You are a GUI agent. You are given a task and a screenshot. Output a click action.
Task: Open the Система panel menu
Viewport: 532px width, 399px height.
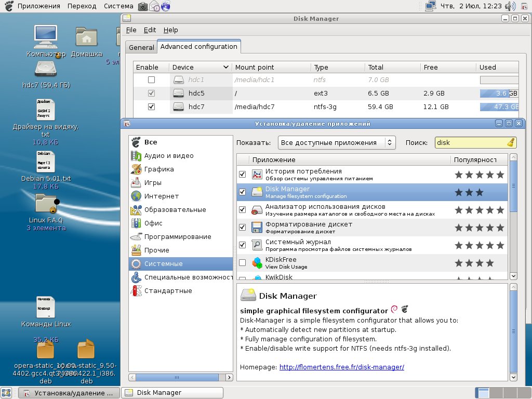click(118, 6)
